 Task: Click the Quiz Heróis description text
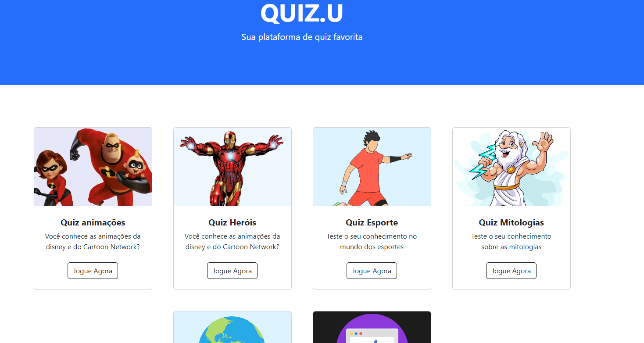pyautogui.click(x=233, y=241)
